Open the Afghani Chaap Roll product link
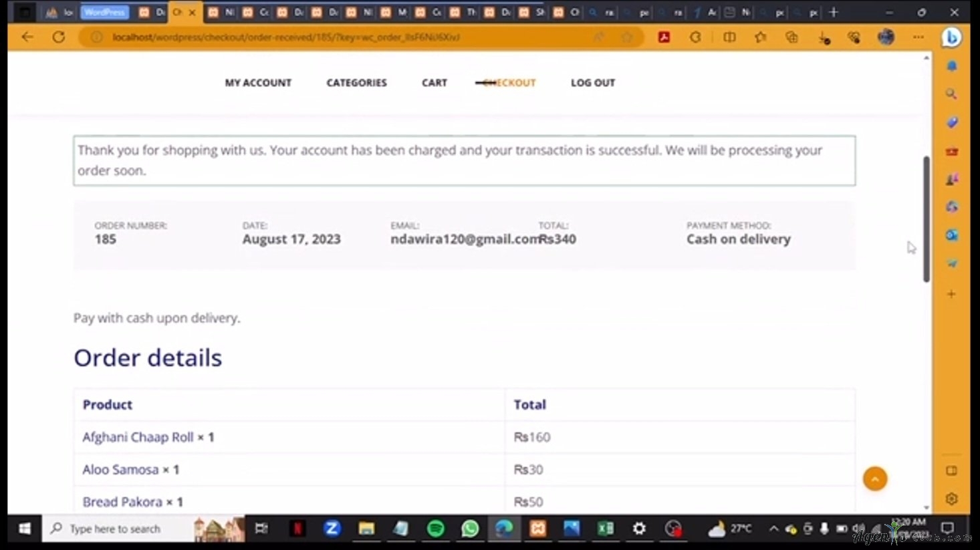The width and height of the screenshot is (980, 550). [138, 437]
